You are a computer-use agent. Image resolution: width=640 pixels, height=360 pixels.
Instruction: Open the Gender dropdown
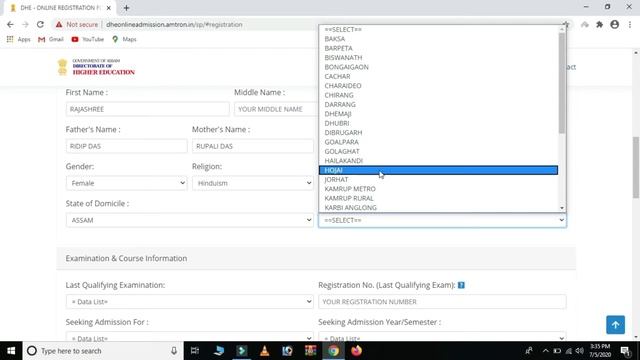(126, 183)
